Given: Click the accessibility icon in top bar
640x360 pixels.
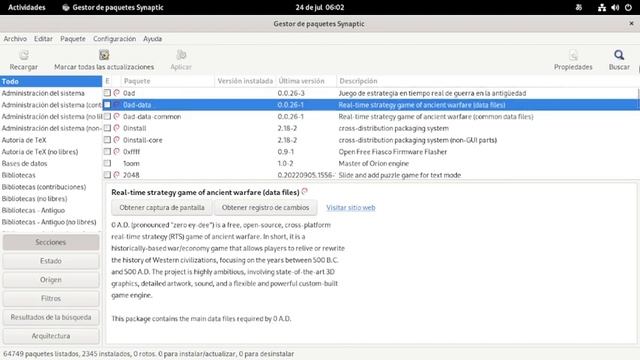Looking at the screenshot, I should 579,7.
